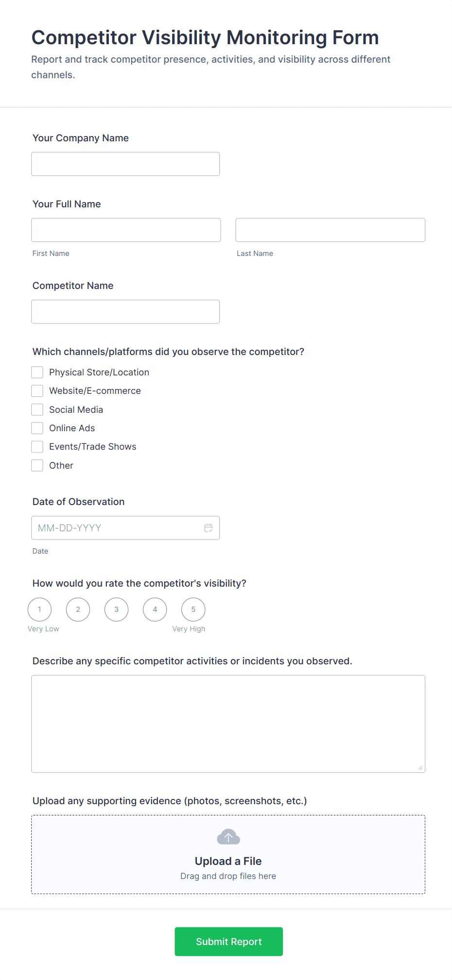The height and width of the screenshot is (980, 452).
Task: Click Upload a File area
Action: (228, 861)
